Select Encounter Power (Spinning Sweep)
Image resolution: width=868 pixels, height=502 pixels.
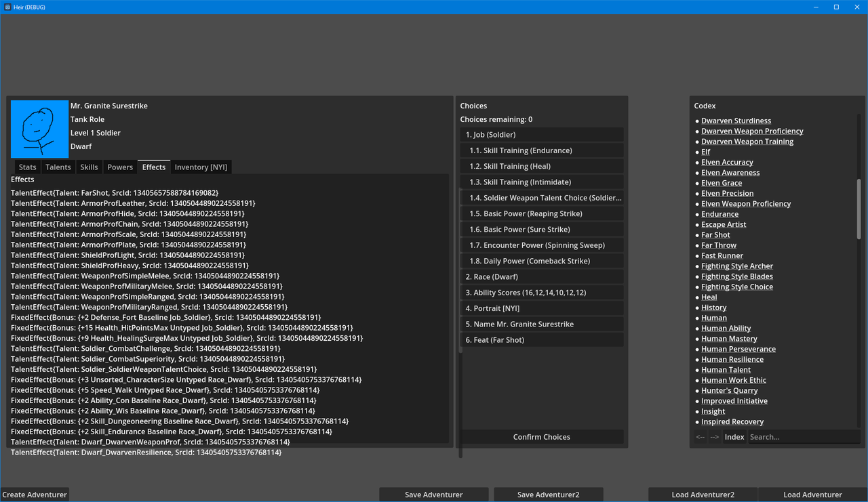pos(542,245)
